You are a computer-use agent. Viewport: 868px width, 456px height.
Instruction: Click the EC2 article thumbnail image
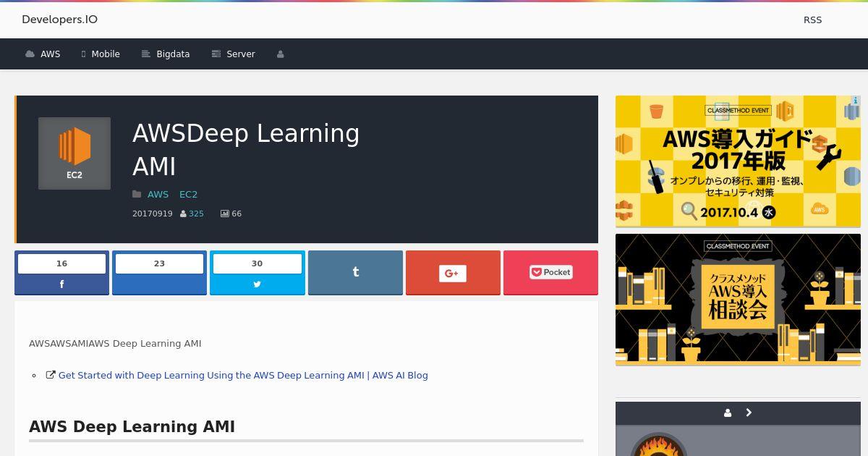click(x=75, y=153)
